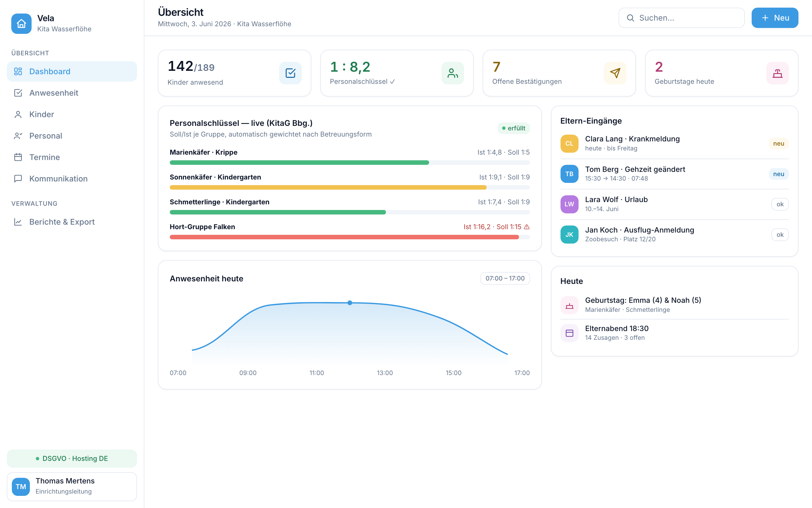812x508 pixels.
Task: Click the Suchen... search field
Action: pyautogui.click(x=681, y=18)
